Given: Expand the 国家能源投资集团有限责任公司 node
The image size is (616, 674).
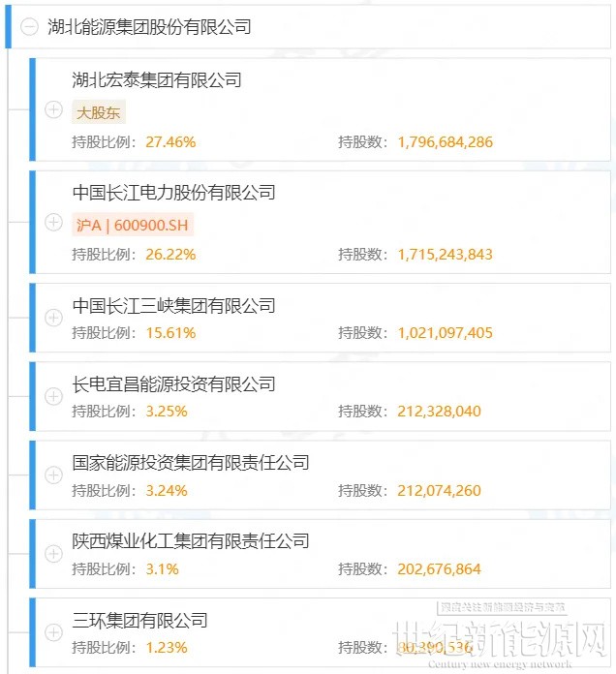Looking at the screenshot, I should pos(53,475).
